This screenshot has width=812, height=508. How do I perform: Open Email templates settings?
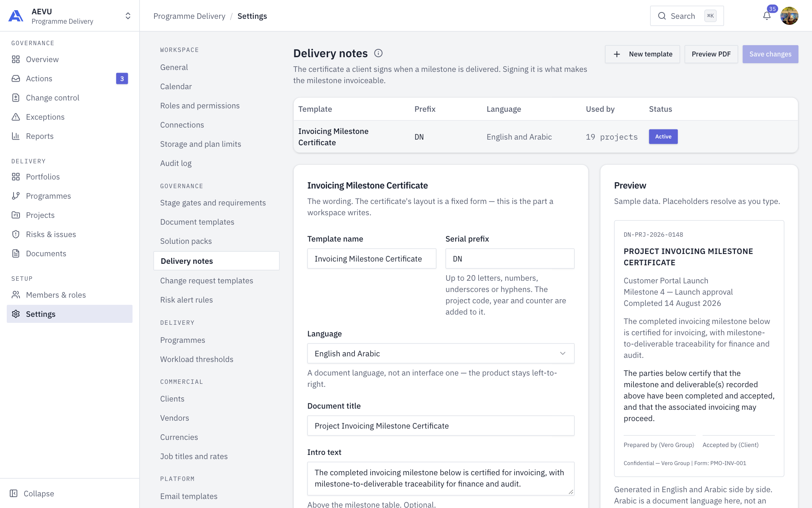point(189,496)
